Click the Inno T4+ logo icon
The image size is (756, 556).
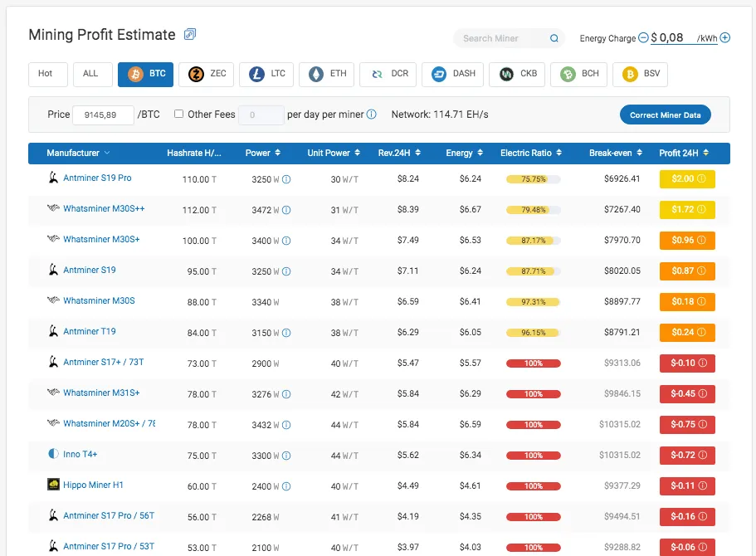coord(53,454)
